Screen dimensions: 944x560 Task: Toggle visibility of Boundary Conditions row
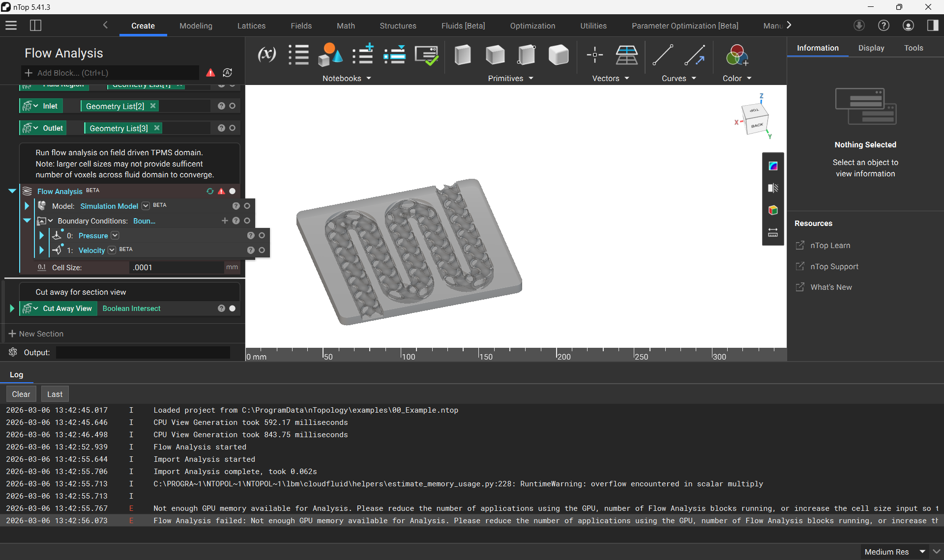[247, 221]
